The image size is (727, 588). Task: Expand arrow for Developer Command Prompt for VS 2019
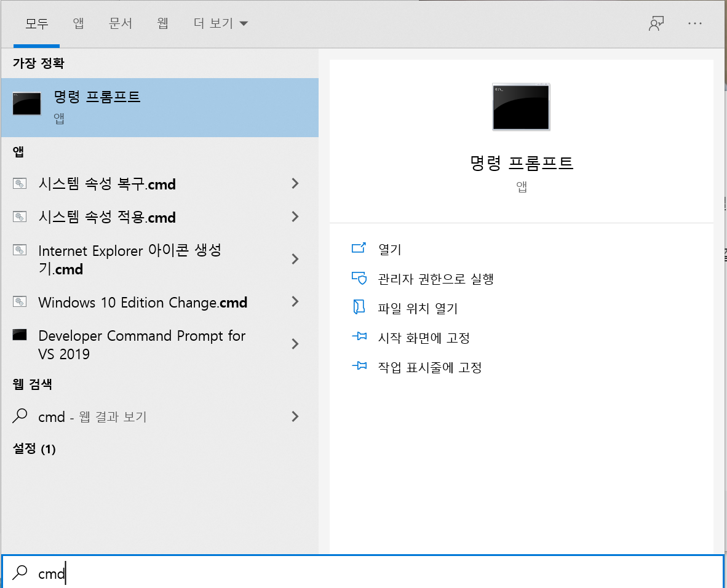pos(295,344)
